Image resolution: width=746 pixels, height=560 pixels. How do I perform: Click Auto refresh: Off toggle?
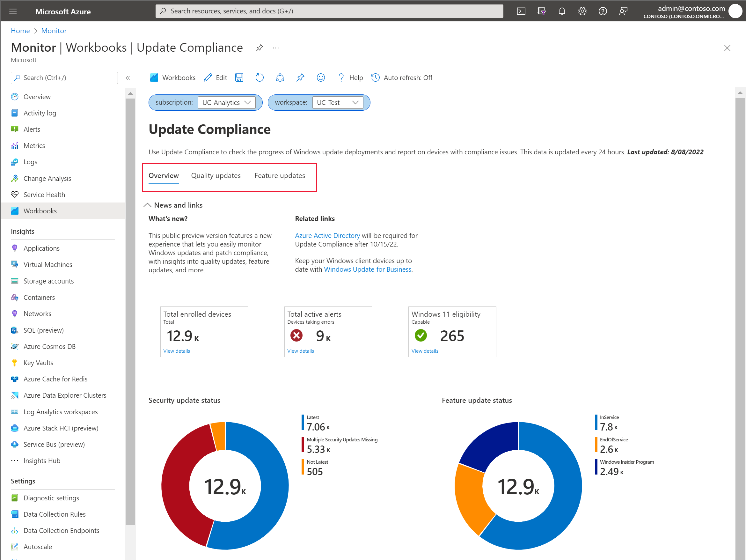pos(402,77)
